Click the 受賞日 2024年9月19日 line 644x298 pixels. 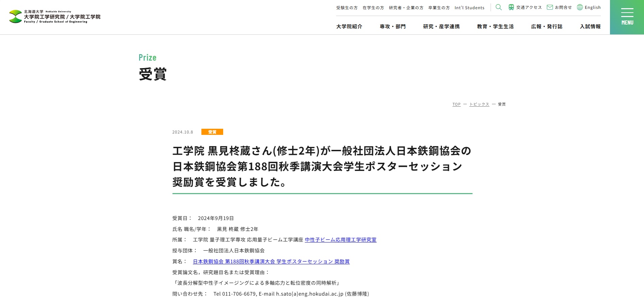coord(203,218)
